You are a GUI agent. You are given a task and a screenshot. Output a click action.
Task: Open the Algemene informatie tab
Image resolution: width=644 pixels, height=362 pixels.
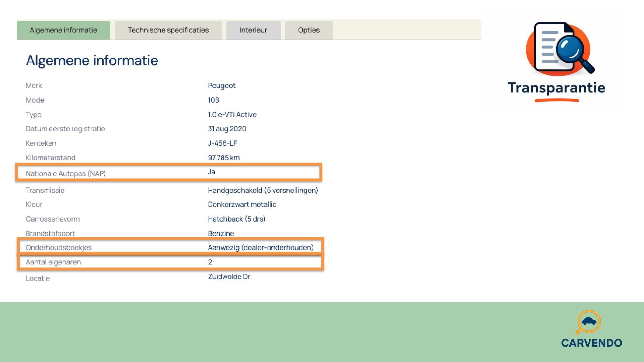(x=63, y=30)
